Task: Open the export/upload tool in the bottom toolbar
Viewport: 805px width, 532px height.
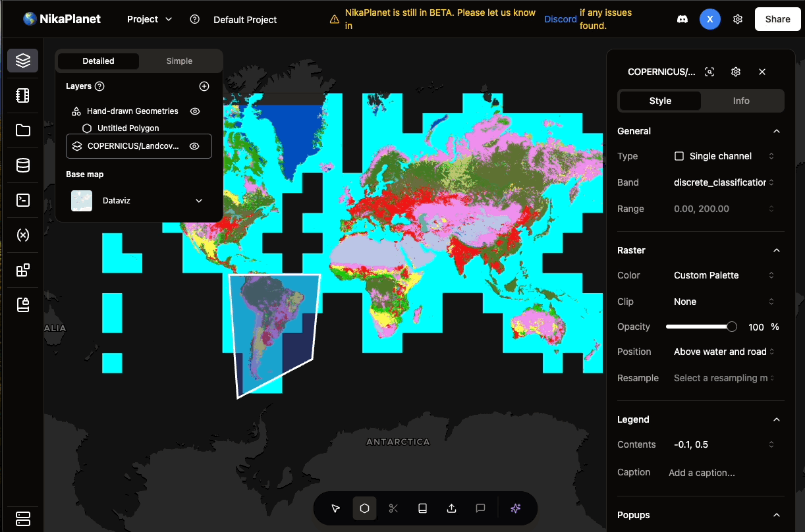Action: click(x=451, y=508)
